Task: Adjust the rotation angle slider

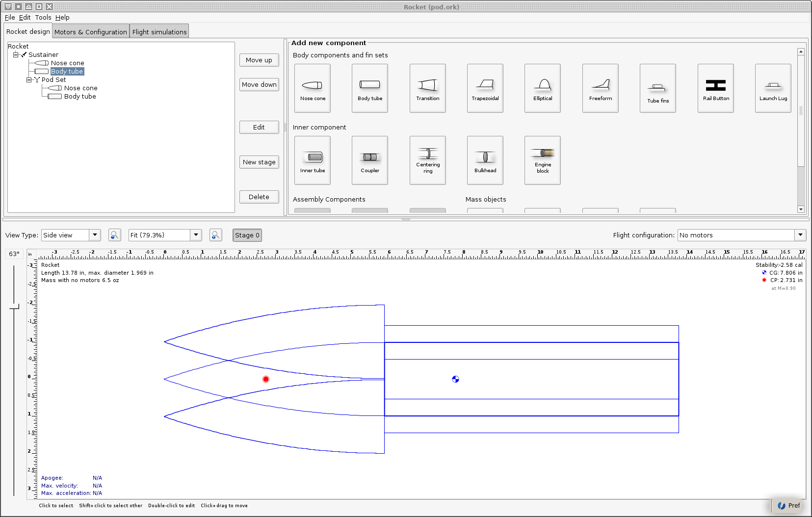Action: (14, 307)
